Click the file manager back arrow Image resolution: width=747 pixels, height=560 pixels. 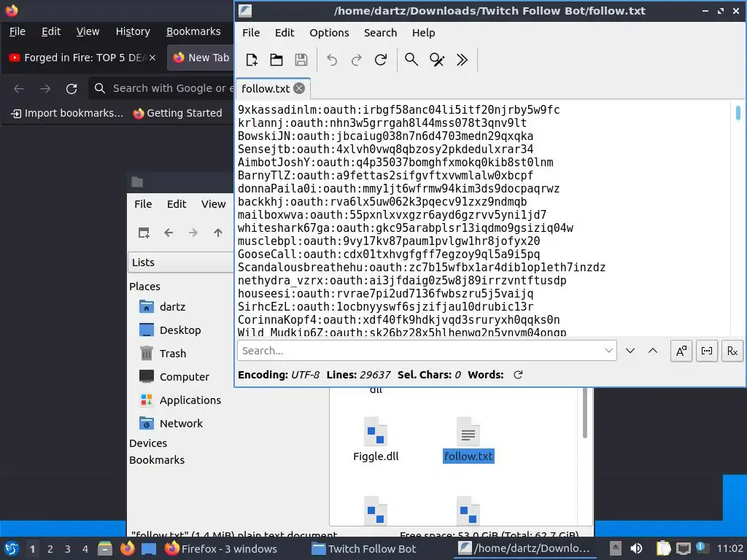pos(169,233)
